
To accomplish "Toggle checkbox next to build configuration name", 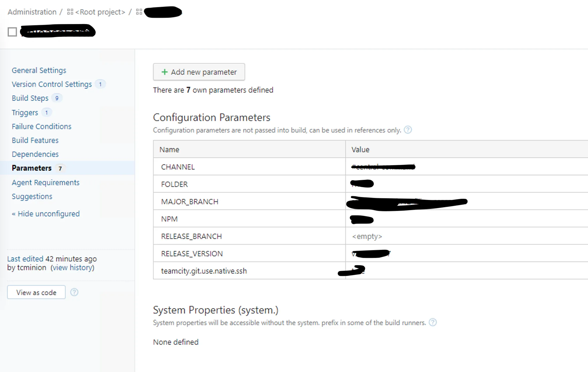I will [x=12, y=32].
